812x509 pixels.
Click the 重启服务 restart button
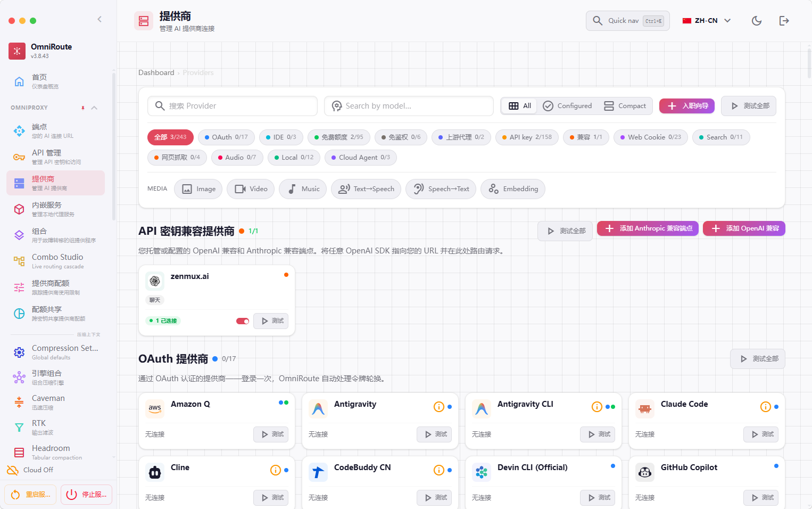coord(31,495)
